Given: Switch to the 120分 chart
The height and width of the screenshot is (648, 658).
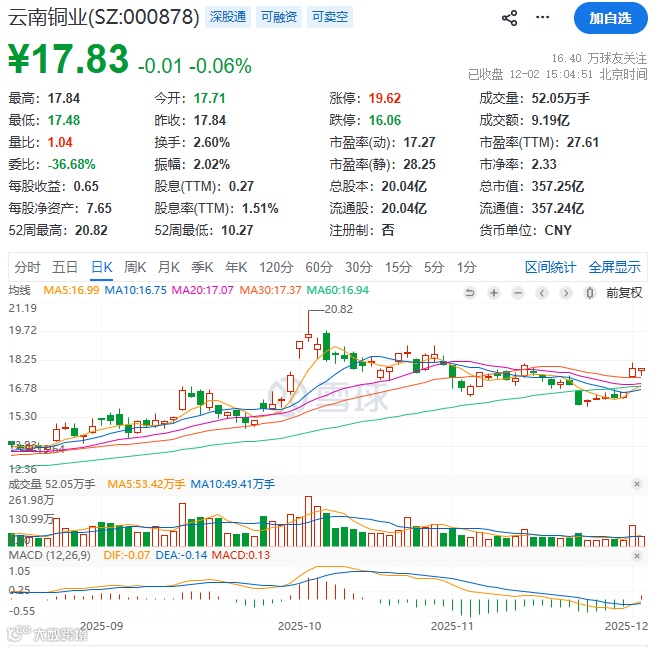Looking at the screenshot, I should 276,267.
